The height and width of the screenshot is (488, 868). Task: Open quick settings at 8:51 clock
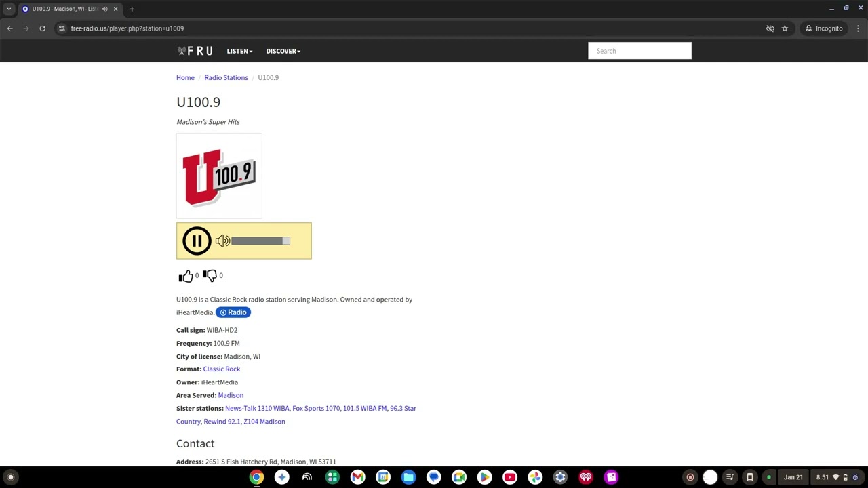[837, 477]
